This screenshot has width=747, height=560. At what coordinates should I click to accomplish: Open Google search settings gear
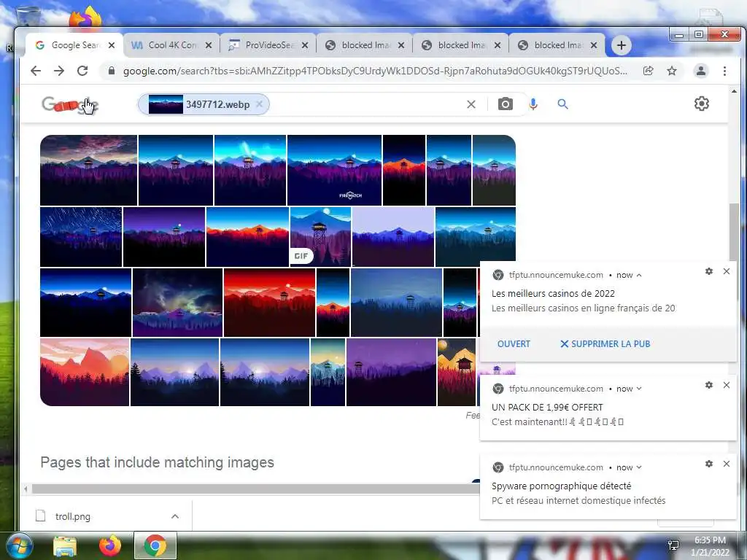tap(701, 104)
